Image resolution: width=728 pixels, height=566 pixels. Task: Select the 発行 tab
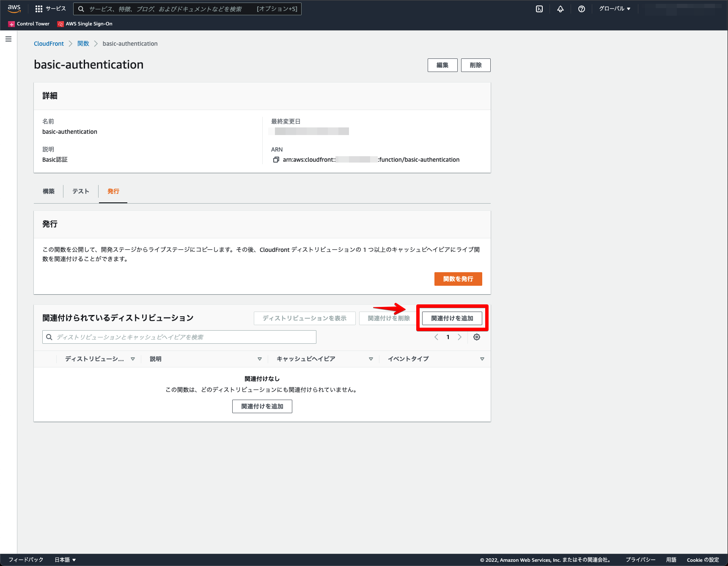113,191
